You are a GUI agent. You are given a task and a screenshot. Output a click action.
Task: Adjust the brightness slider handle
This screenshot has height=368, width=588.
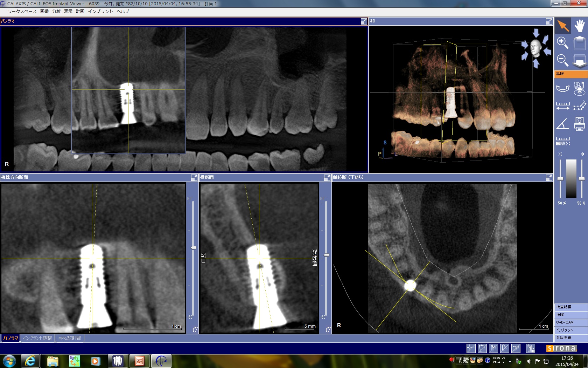click(x=560, y=179)
